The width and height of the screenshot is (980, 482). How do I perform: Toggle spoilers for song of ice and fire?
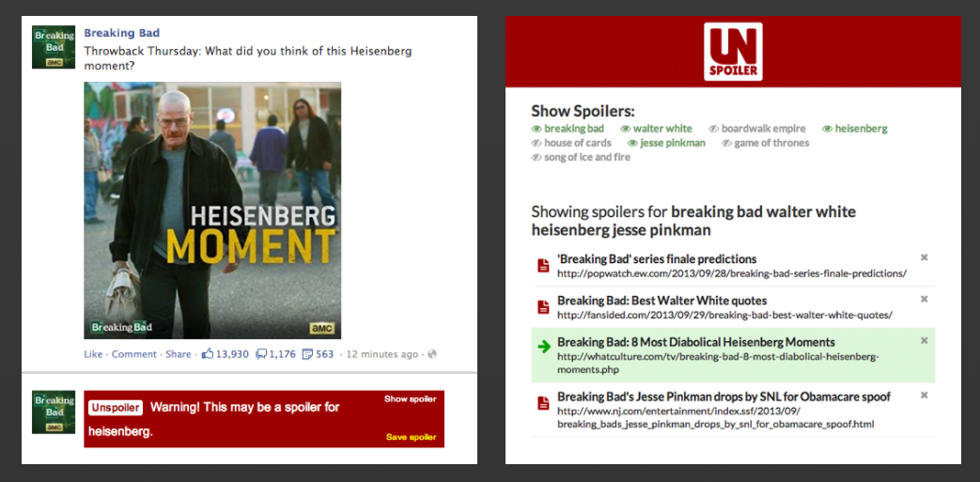pyautogui.click(x=581, y=158)
